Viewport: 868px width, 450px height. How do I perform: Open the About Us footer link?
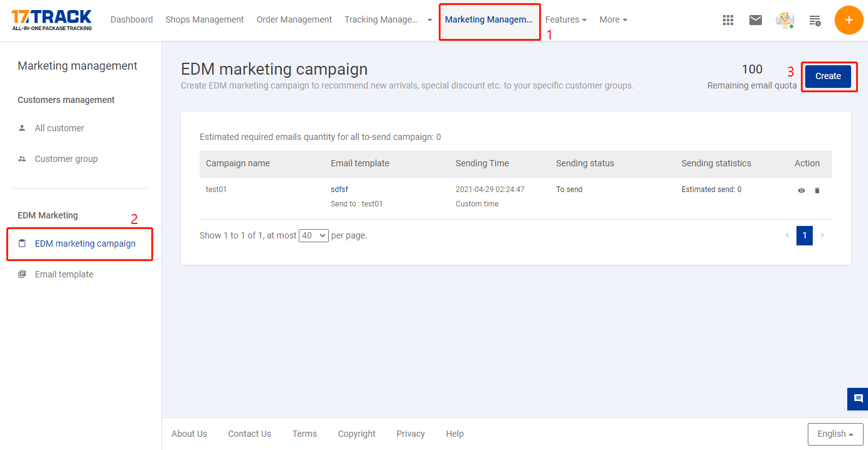coord(189,434)
